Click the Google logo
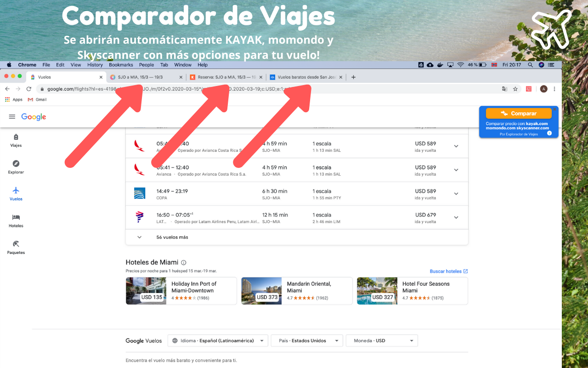Viewport: 588px width, 368px height. point(34,117)
